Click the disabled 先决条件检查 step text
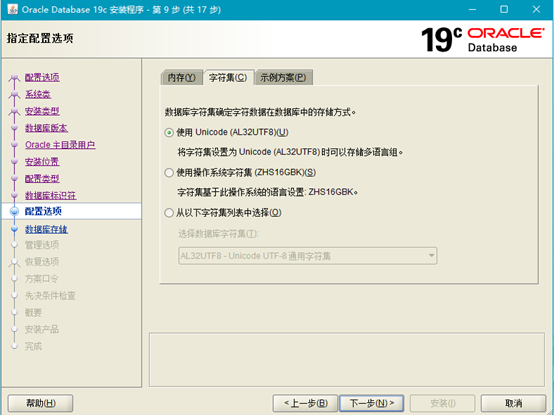The height and width of the screenshot is (415, 554). pyautogui.click(x=50, y=296)
